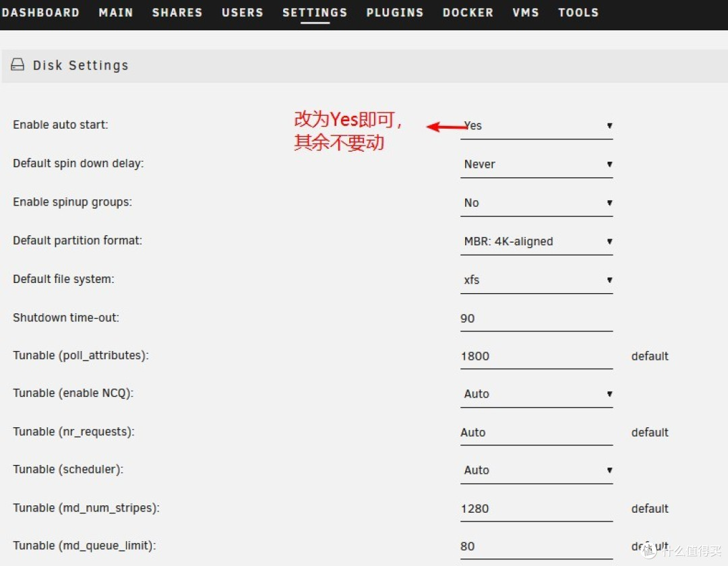Expand the Default file system dropdown
The height and width of the screenshot is (566, 728).
click(537, 280)
